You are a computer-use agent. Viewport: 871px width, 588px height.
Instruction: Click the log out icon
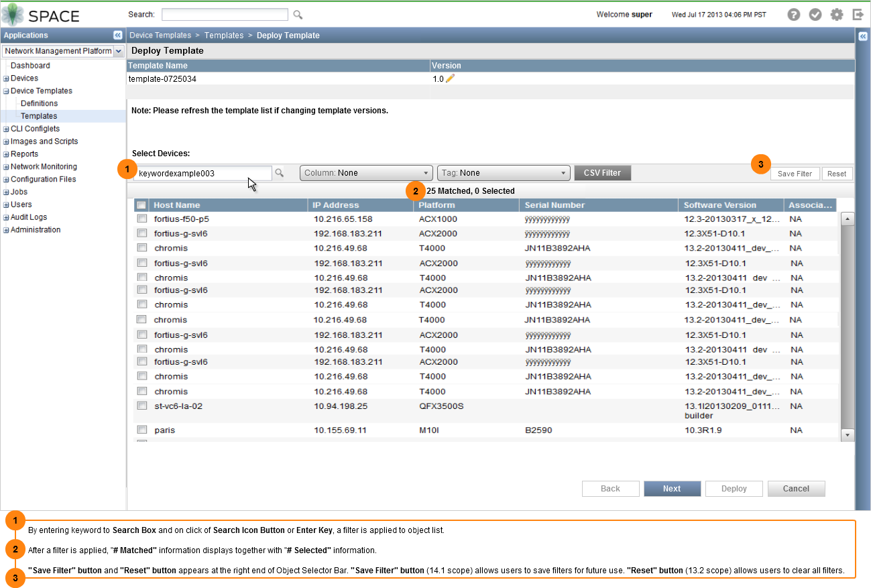click(x=858, y=15)
